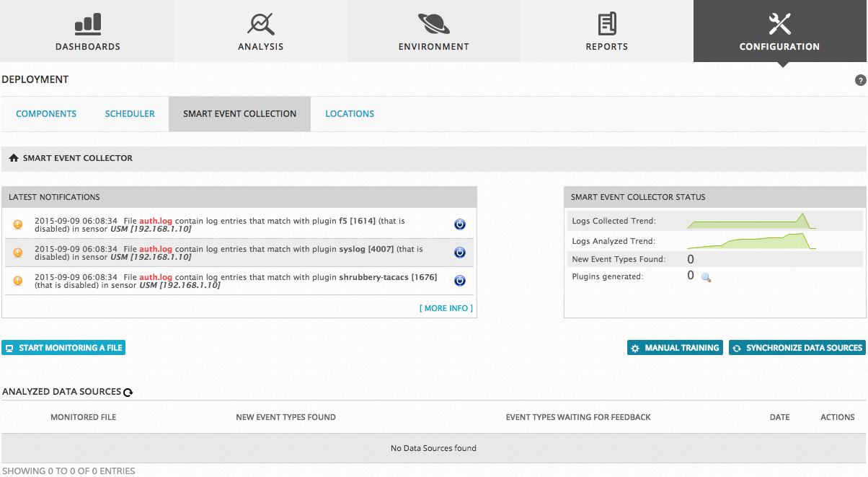Open the Analysis section

(260, 31)
